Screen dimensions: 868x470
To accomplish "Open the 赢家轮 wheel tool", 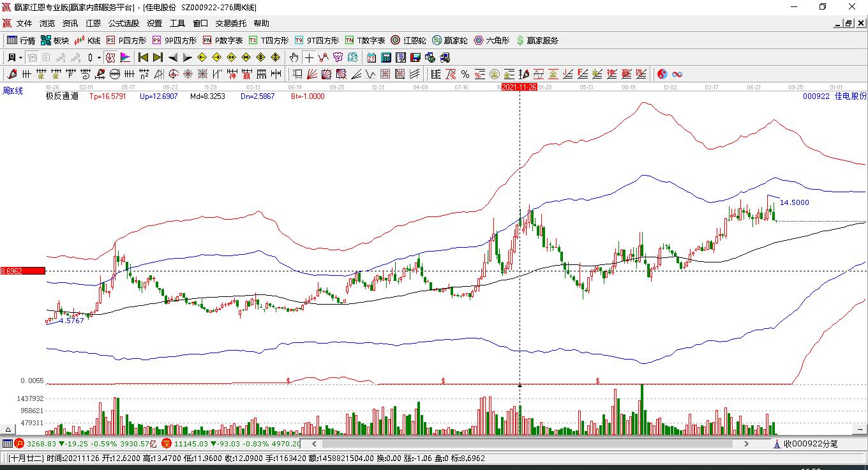I will coord(450,40).
